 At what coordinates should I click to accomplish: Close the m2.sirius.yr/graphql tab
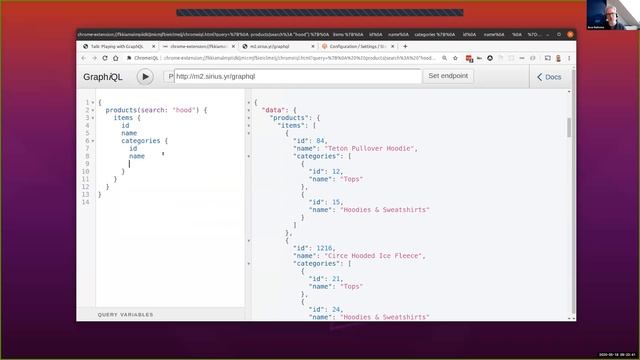tap(313, 47)
